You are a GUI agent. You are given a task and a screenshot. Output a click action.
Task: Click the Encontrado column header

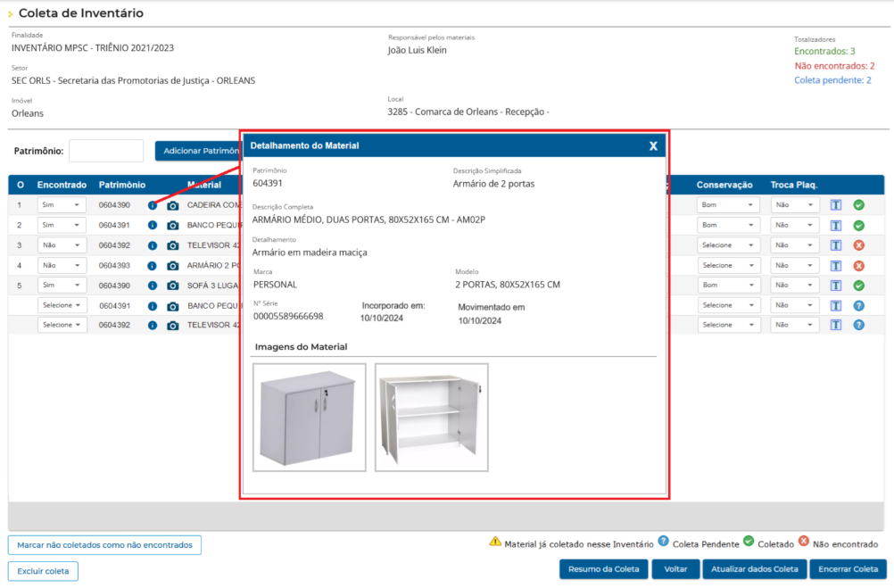[62, 185]
